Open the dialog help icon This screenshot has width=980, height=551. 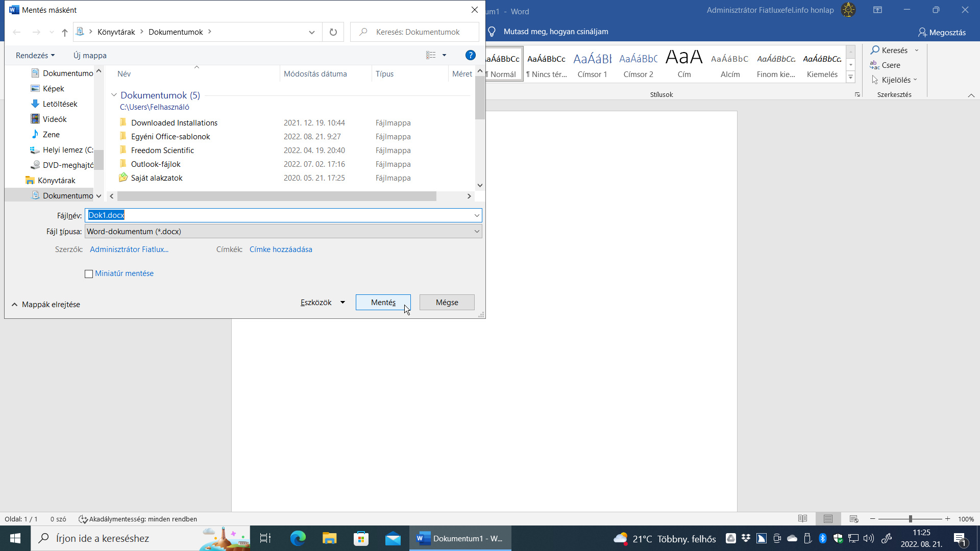(470, 55)
